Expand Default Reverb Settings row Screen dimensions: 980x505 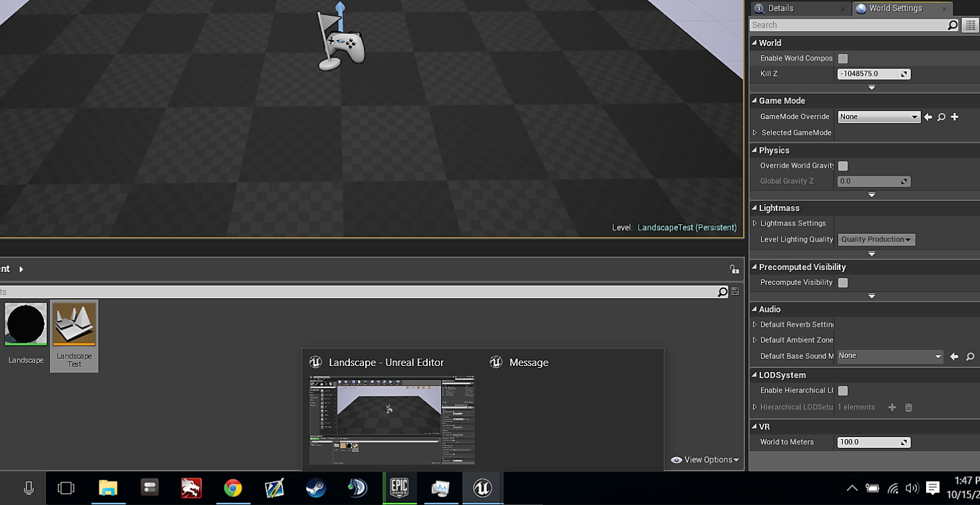[755, 325]
